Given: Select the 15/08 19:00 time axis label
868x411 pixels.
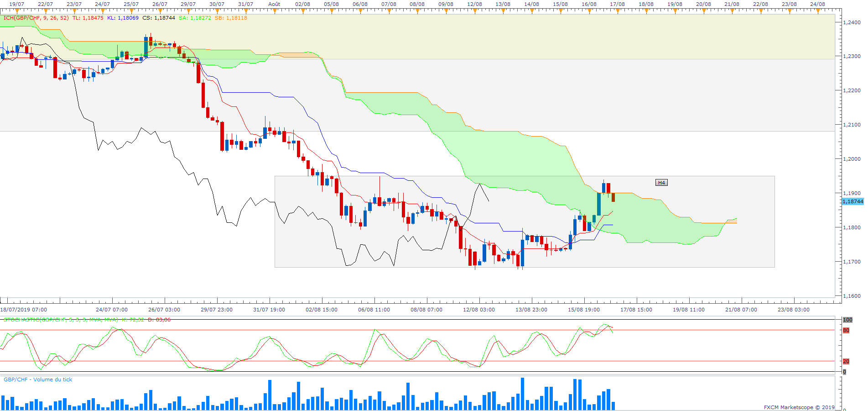Looking at the screenshot, I should point(584,310).
